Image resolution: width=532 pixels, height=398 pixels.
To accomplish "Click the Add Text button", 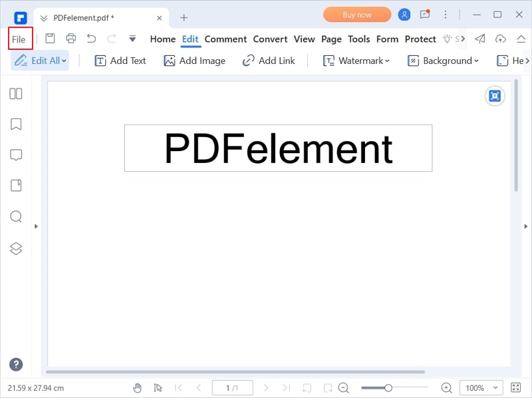I will pyautogui.click(x=120, y=61).
